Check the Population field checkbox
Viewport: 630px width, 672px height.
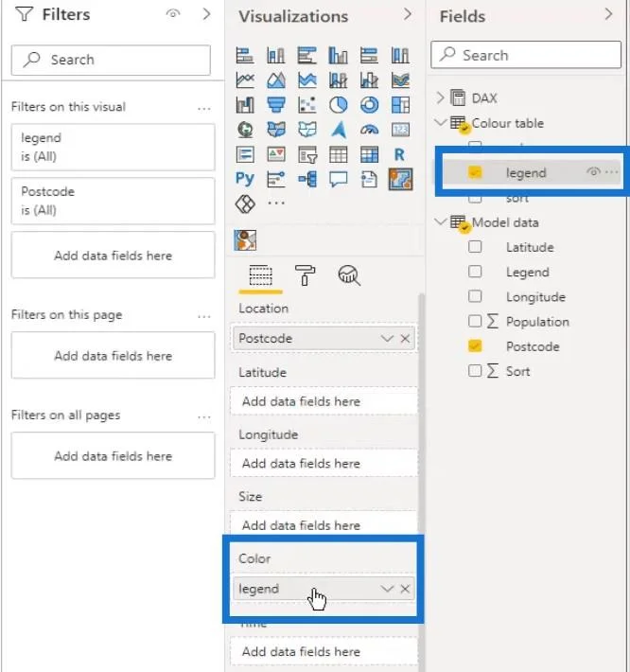pos(475,321)
